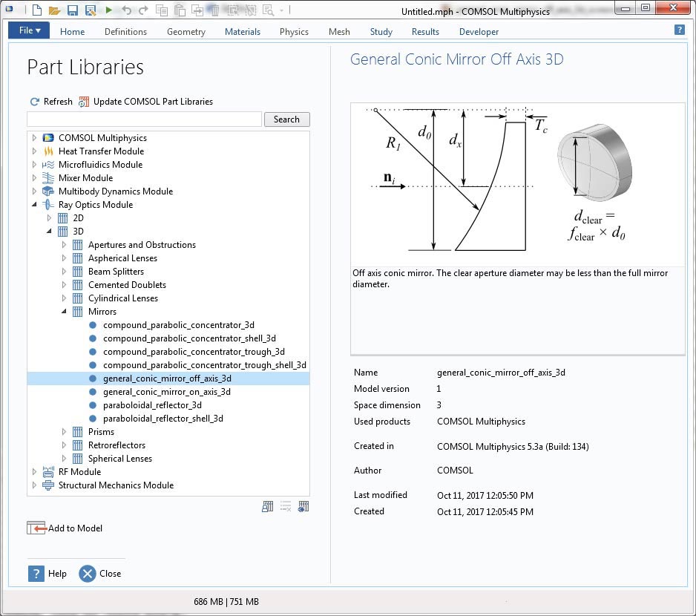Click the New file icon in toolbar
This screenshot has height=616, width=696.
pyautogui.click(x=36, y=10)
